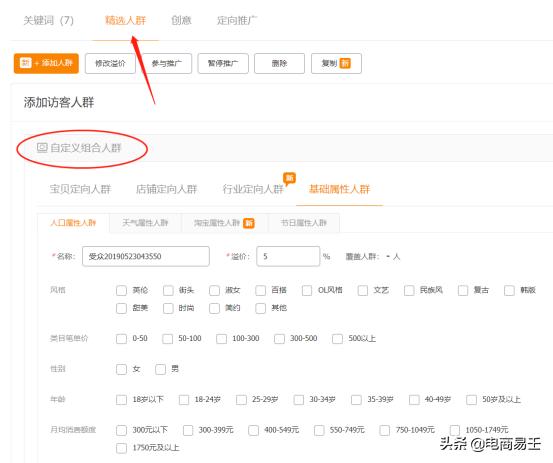
Task: Click the 溢价 percentage input field
Action: 288,256
